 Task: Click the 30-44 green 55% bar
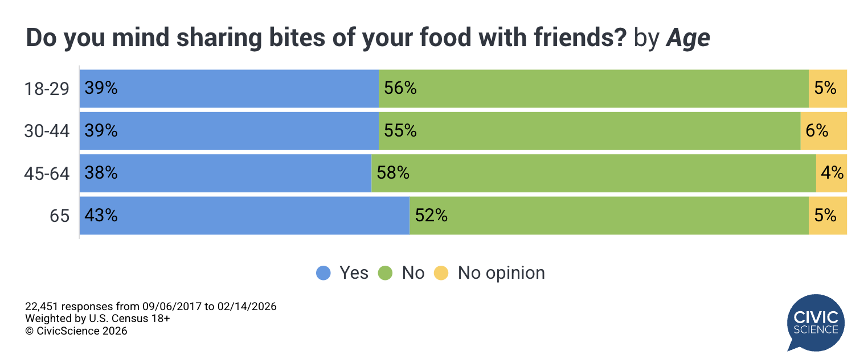tap(589, 131)
